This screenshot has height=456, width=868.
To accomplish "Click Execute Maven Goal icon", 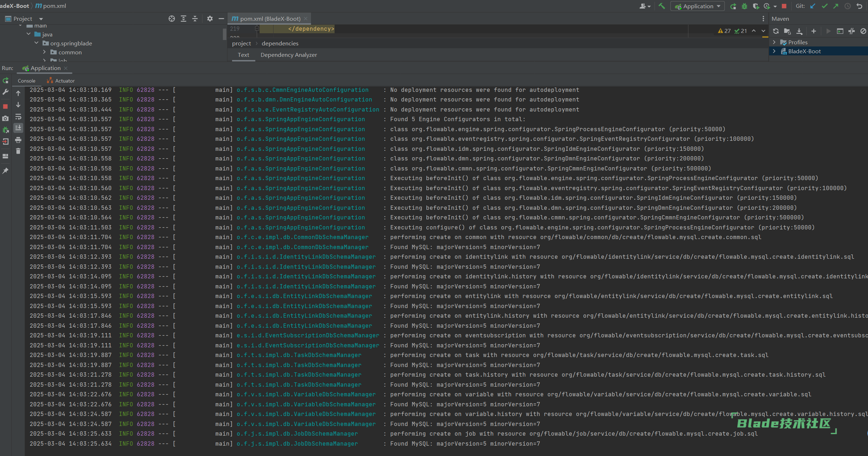I will pyautogui.click(x=840, y=31).
